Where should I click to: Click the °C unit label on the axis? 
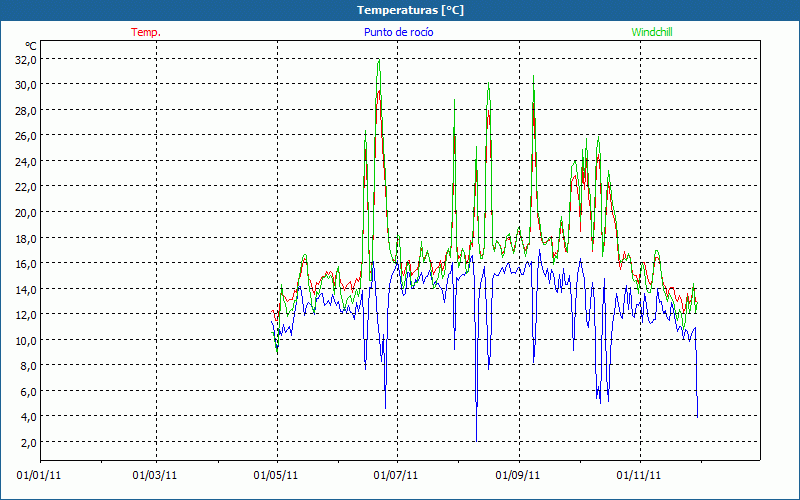coord(31,46)
